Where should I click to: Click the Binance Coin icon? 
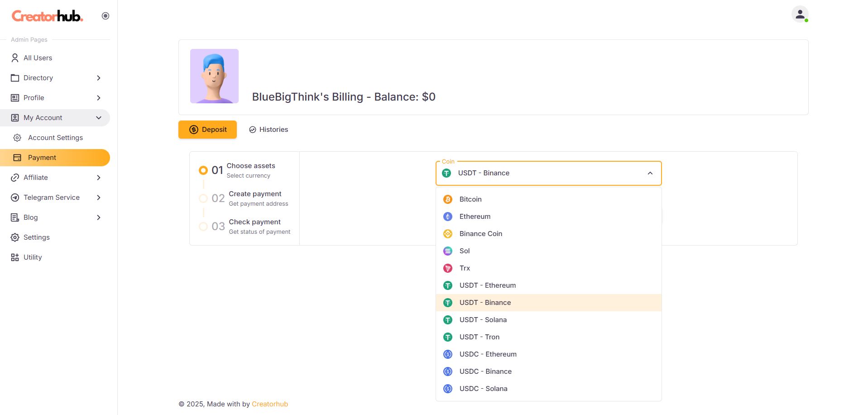[447, 234]
